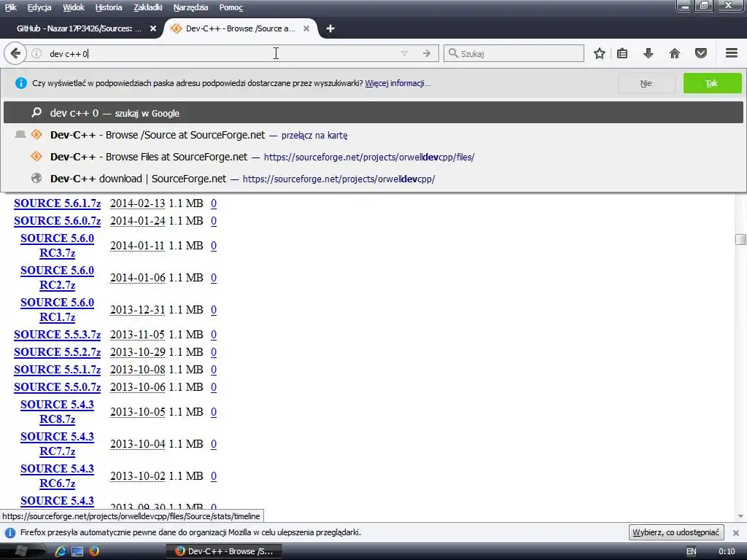Screen dimensions: 747x560
Task: Open the Pomoc menu
Action: 231,7
